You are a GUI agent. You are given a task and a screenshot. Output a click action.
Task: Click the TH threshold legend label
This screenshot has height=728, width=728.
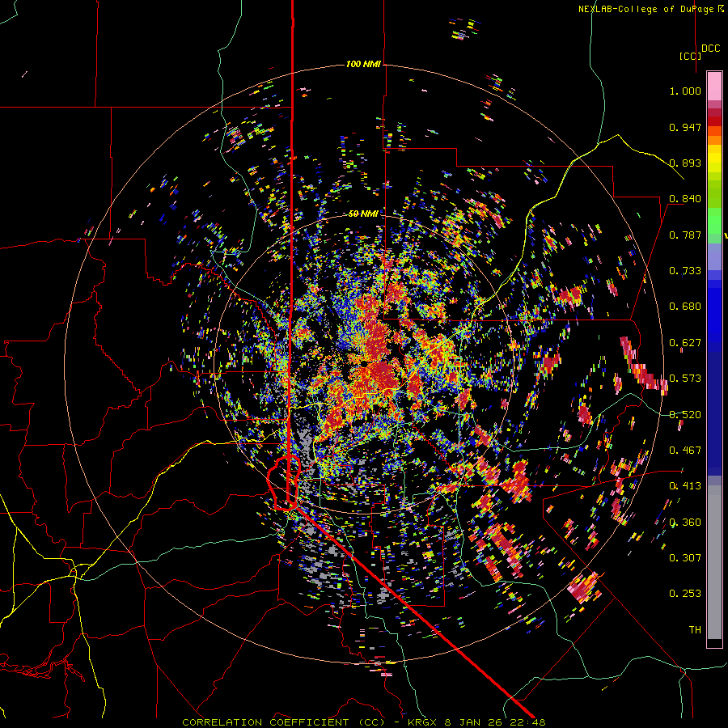pyautogui.click(x=695, y=630)
